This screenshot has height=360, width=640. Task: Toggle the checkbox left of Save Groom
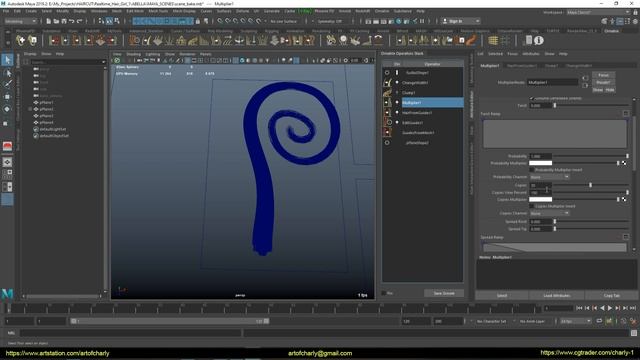384,293
